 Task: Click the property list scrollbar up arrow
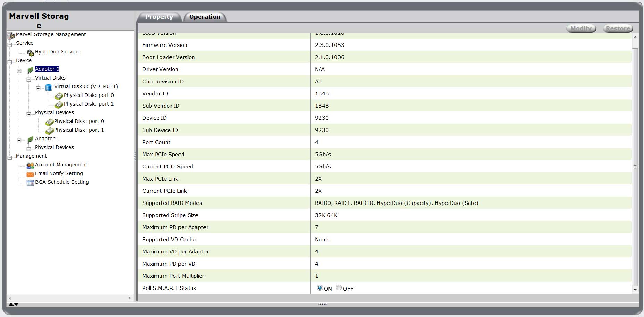point(635,37)
